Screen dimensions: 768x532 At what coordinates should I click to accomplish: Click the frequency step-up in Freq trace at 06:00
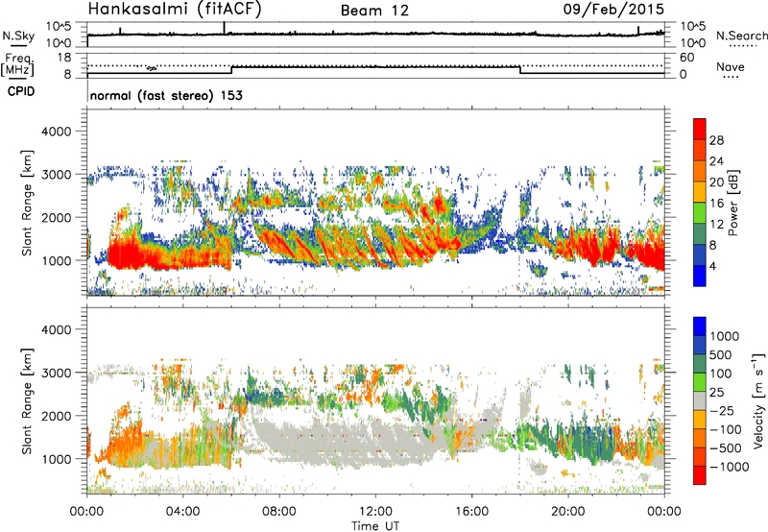231,70
